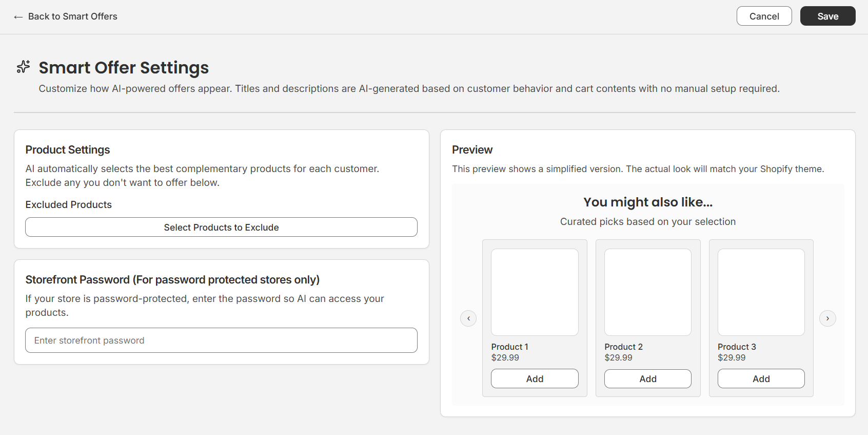
Task: Click the sparkle icon next to Smart Offer Settings
Action: (x=24, y=67)
